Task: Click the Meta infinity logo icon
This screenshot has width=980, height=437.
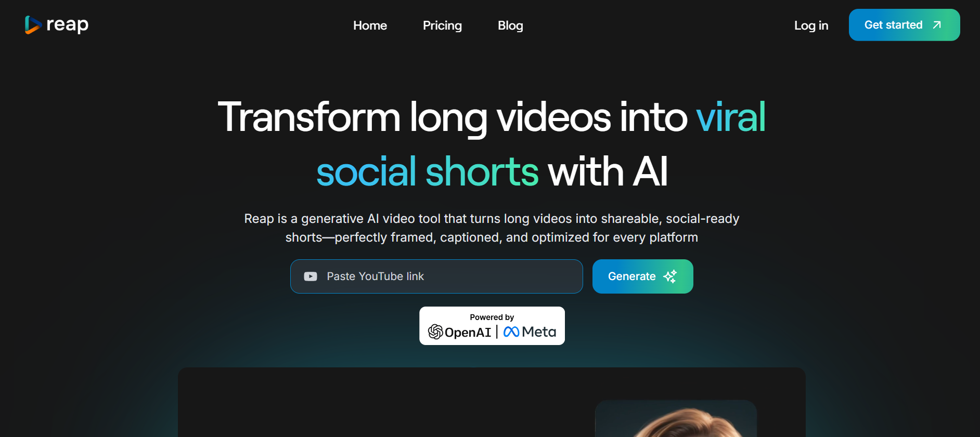Action: click(511, 332)
